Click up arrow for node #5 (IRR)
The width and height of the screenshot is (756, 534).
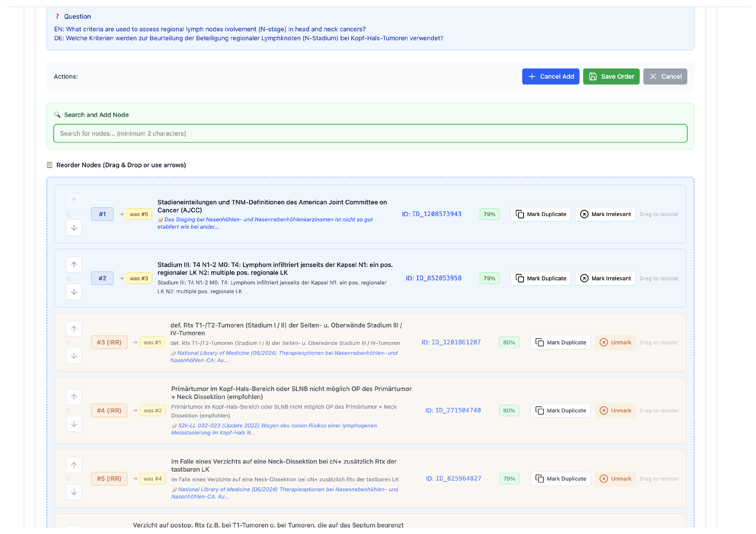74,465
